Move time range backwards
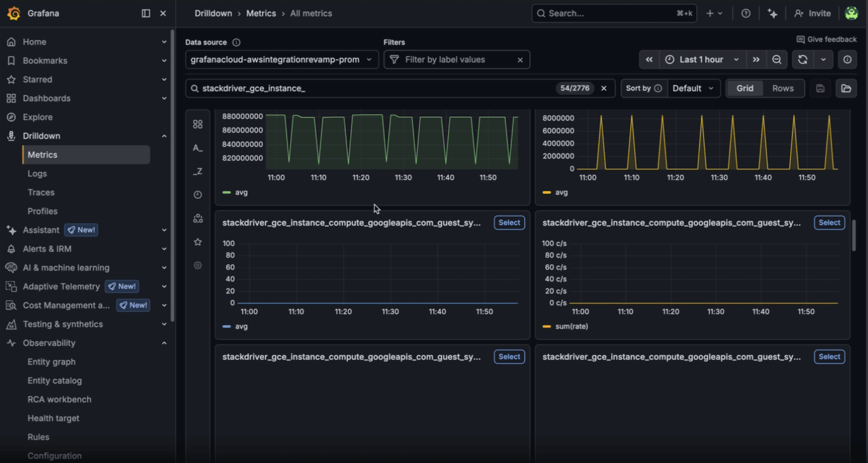868x463 pixels. tap(649, 60)
